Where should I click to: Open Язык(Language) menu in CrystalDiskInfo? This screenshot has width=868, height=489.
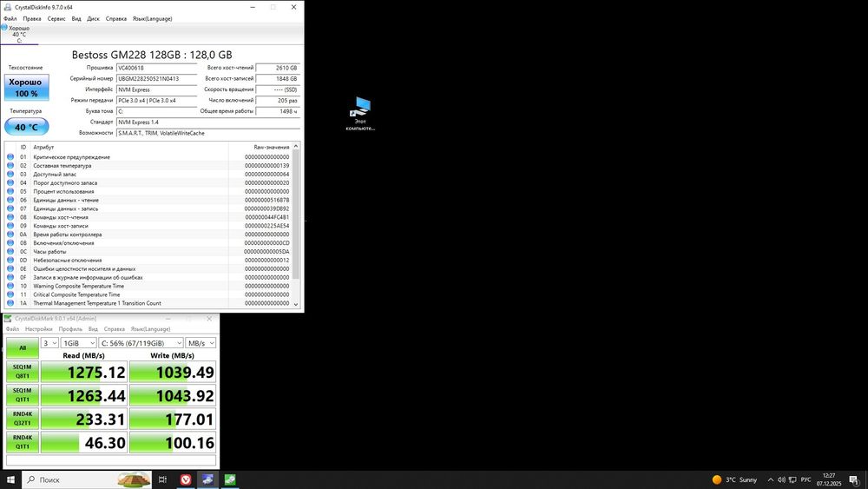pos(152,18)
